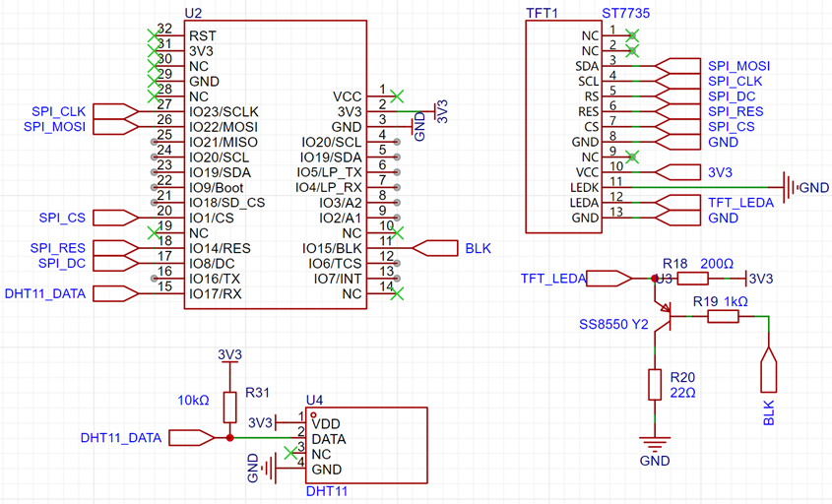Click the SPI_RES label beside TFT1

click(x=736, y=111)
